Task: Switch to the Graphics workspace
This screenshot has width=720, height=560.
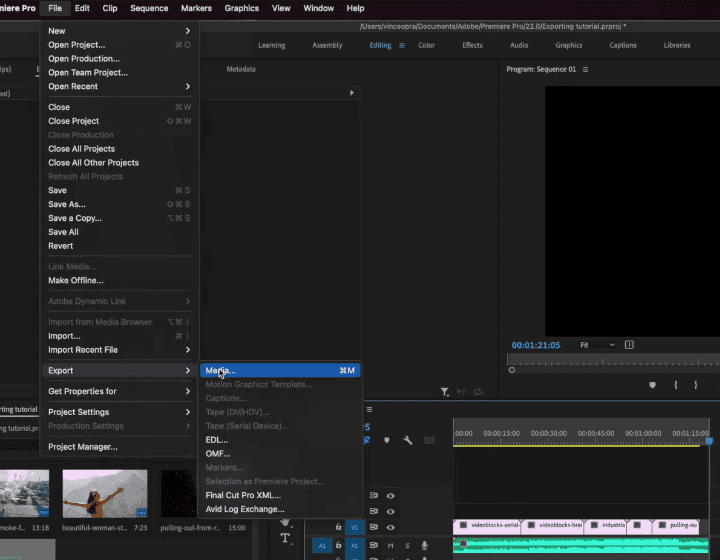Action: click(568, 45)
